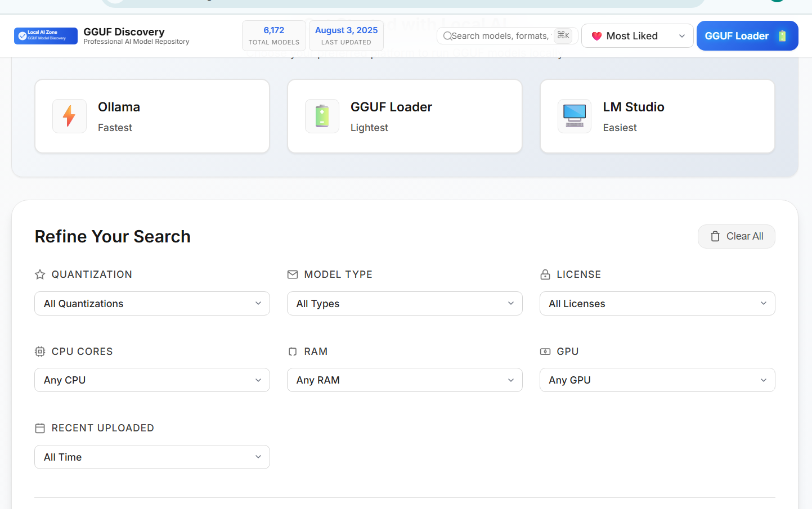Click the blue GGUF Loader button
812x509 pixels.
pyautogui.click(x=747, y=36)
